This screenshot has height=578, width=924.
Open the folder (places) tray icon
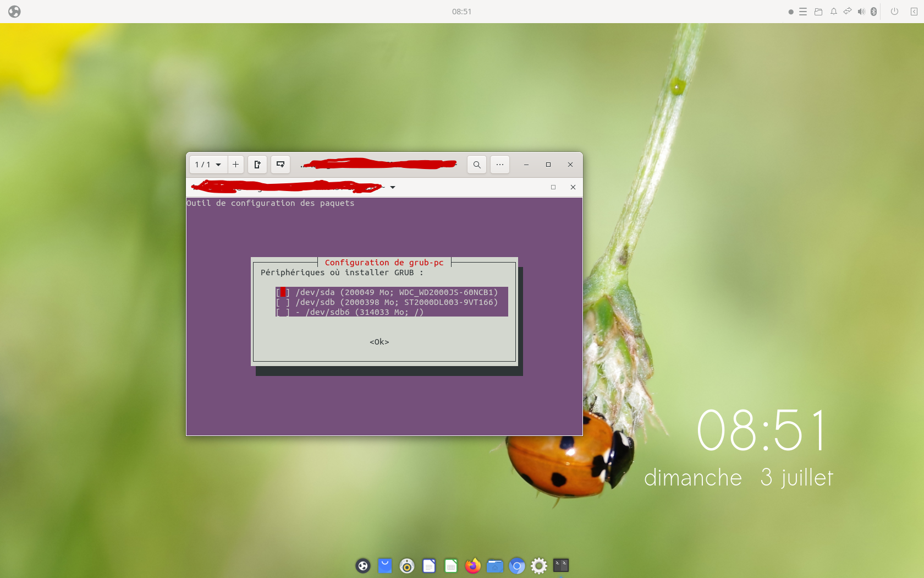click(818, 12)
